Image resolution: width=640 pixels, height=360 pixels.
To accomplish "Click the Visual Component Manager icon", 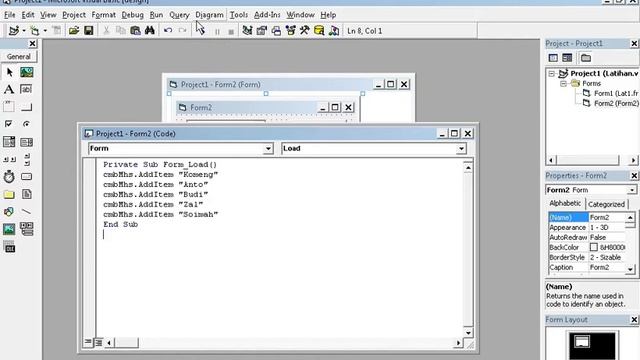I will click(334, 31).
